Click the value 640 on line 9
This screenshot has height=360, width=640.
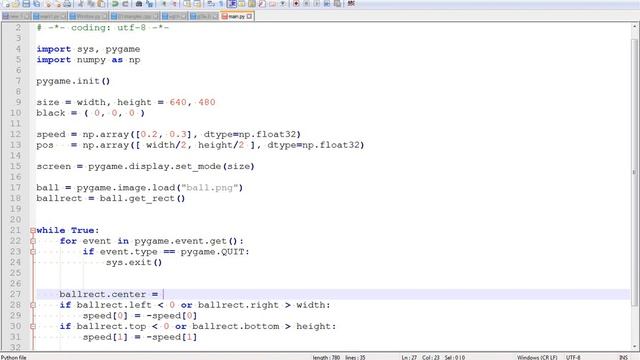[178, 102]
